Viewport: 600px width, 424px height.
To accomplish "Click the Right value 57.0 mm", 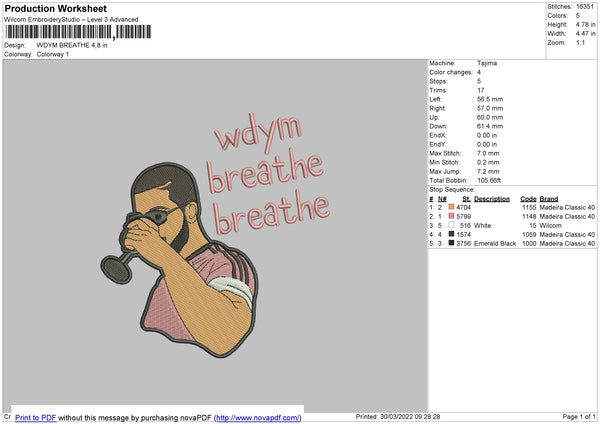I will (490, 108).
